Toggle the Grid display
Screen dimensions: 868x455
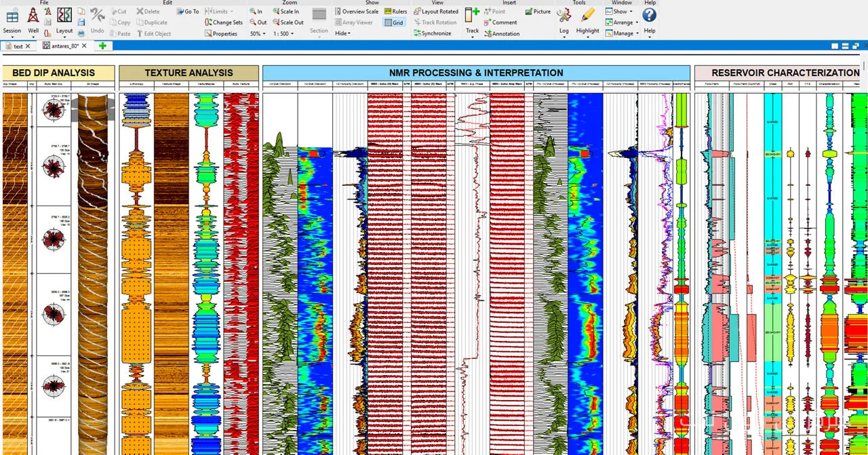coord(393,22)
